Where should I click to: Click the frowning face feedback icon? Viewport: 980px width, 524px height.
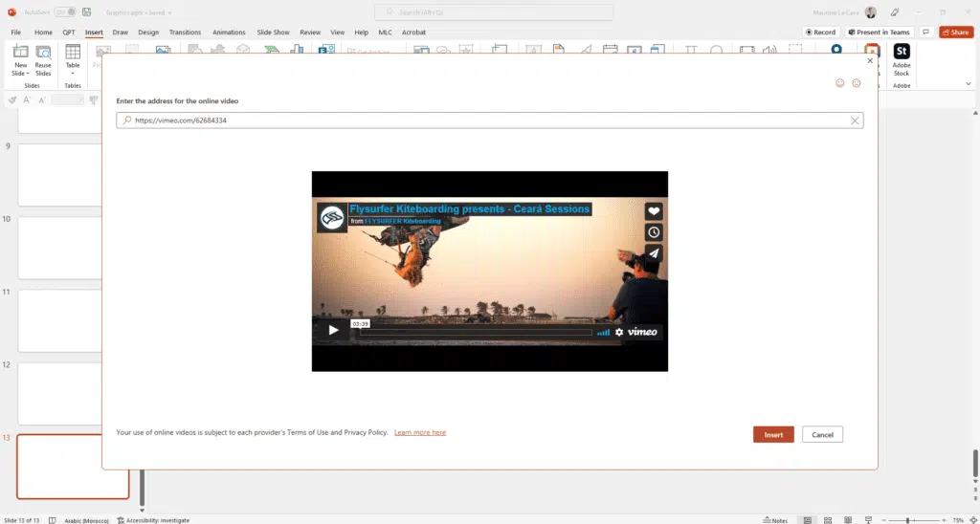(x=857, y=83)
